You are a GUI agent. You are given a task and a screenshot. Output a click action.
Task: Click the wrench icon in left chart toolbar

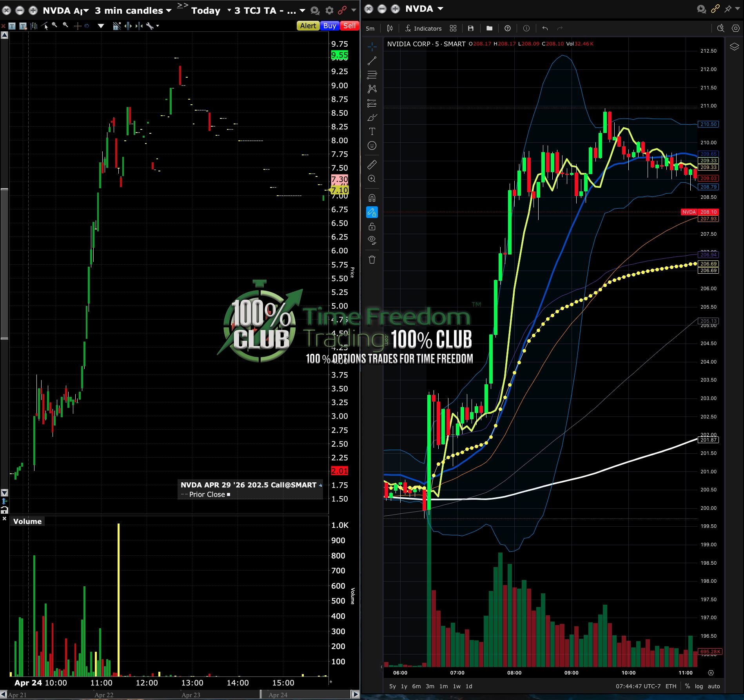click(x=150, y=26)
